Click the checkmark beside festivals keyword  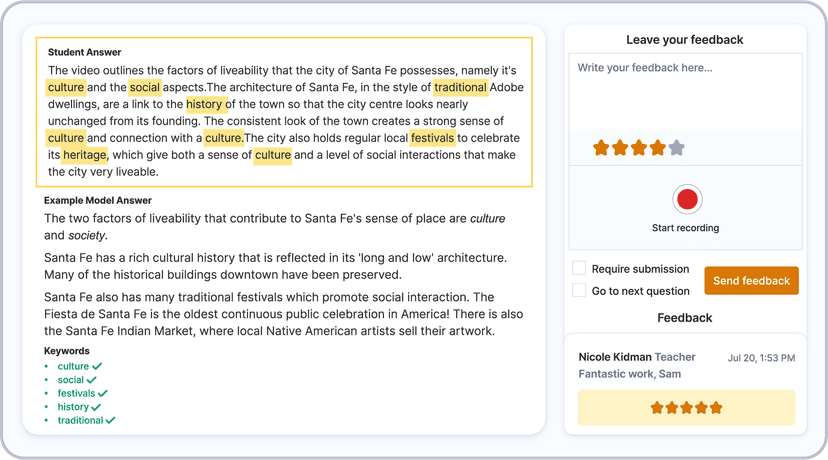[x=103, y=394]
